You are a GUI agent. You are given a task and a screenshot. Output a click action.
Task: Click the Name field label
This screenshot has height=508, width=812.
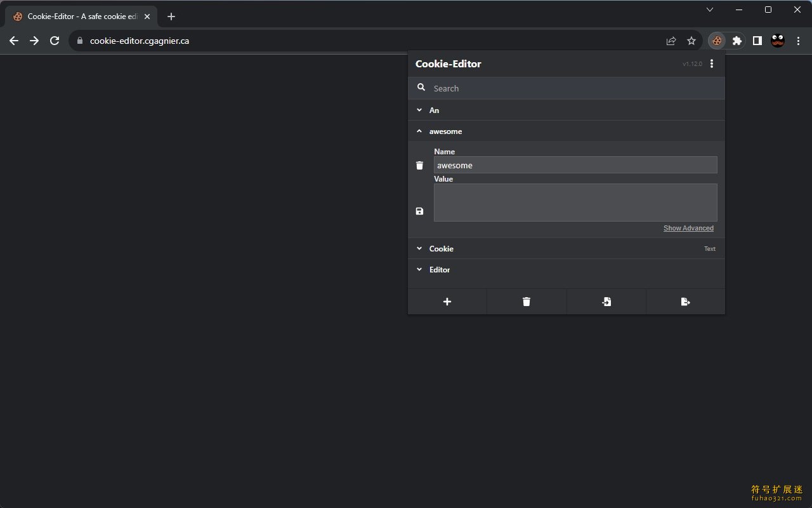[x=444, y=152]
